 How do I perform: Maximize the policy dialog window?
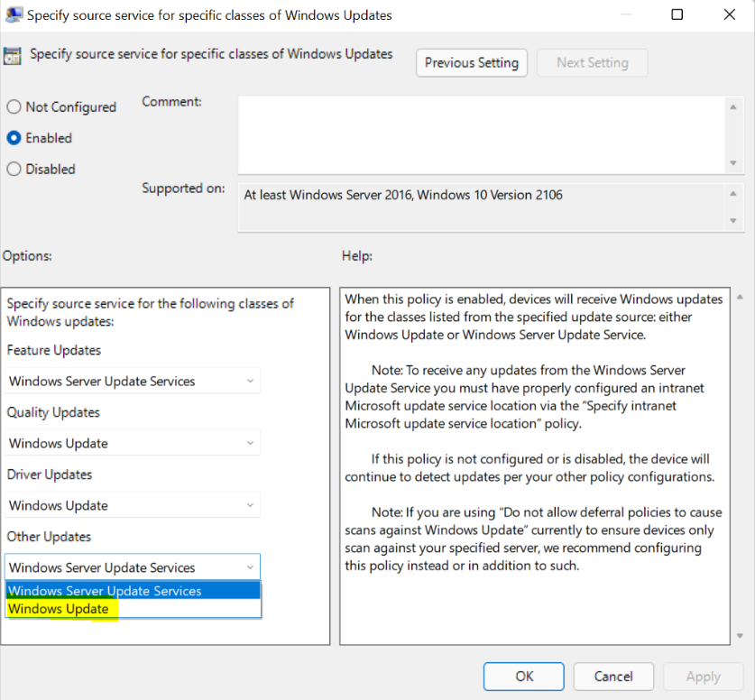pos(677,14)
